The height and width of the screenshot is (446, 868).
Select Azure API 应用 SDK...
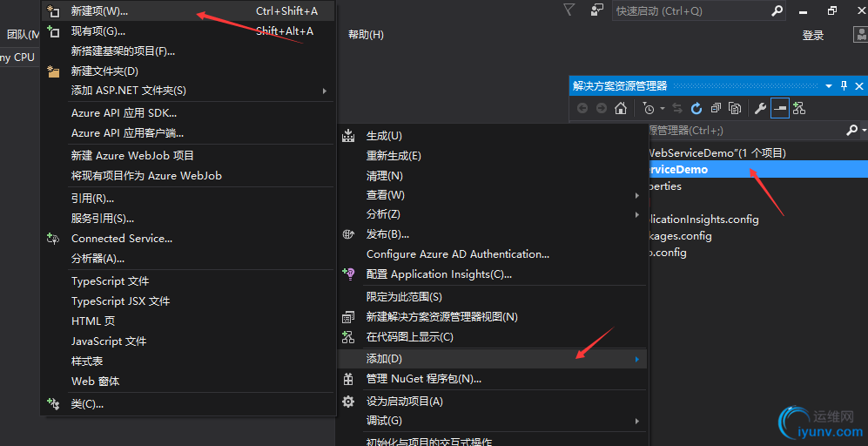[x=188, y=113]
